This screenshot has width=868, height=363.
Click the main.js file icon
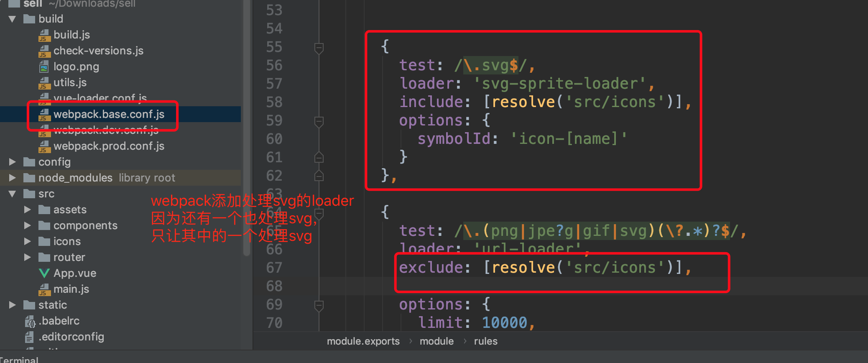click(44, 289)
